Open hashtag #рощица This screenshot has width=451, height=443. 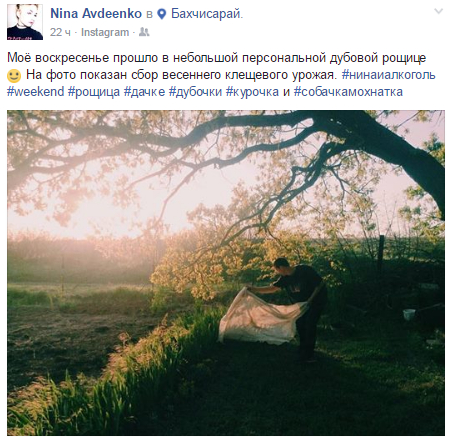click(x=94, y=92)
